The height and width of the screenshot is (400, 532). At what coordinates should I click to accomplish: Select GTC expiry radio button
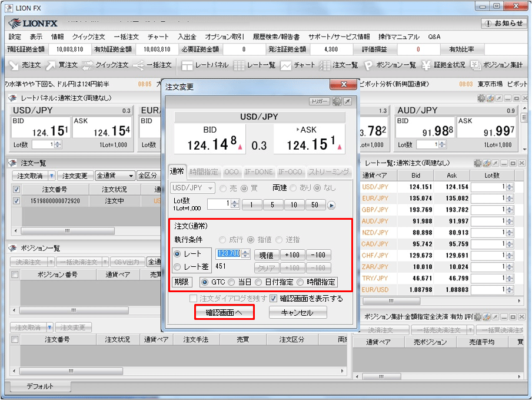[205, 282]
